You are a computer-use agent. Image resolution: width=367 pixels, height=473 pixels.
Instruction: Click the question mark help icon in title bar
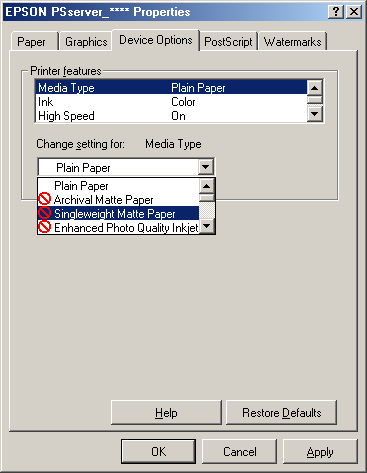336,12
